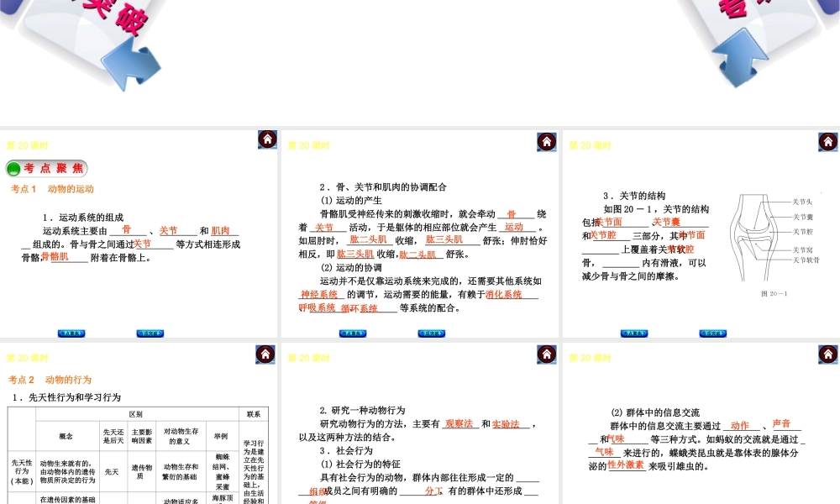Click the heading 3. 社会行为

(x=345, y=450)
